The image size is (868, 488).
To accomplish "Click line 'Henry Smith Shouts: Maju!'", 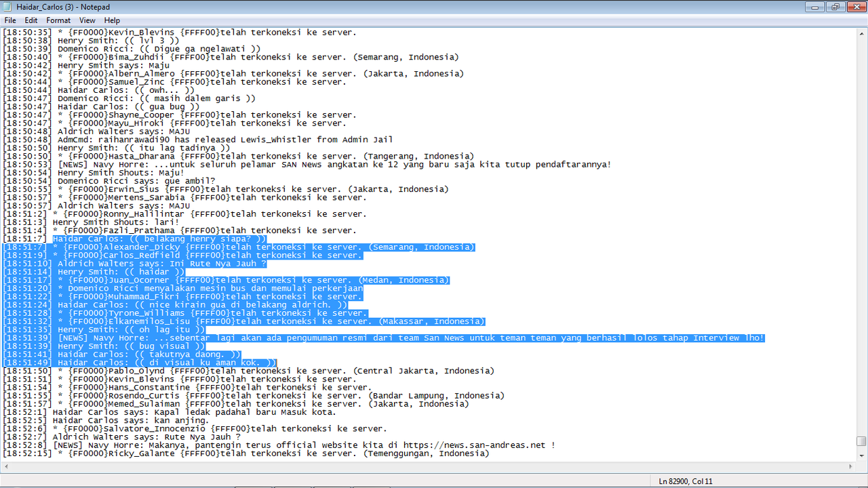I will coord(94,173).
